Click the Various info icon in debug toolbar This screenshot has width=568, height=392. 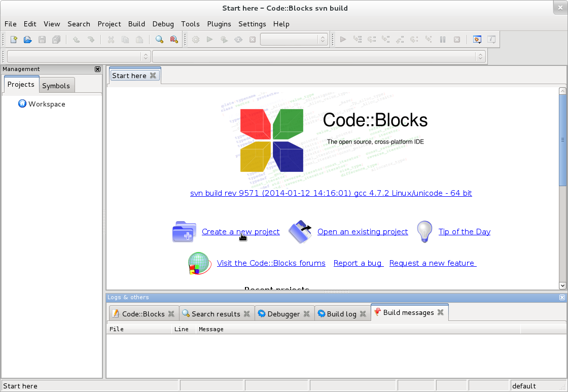pos(491,39)
